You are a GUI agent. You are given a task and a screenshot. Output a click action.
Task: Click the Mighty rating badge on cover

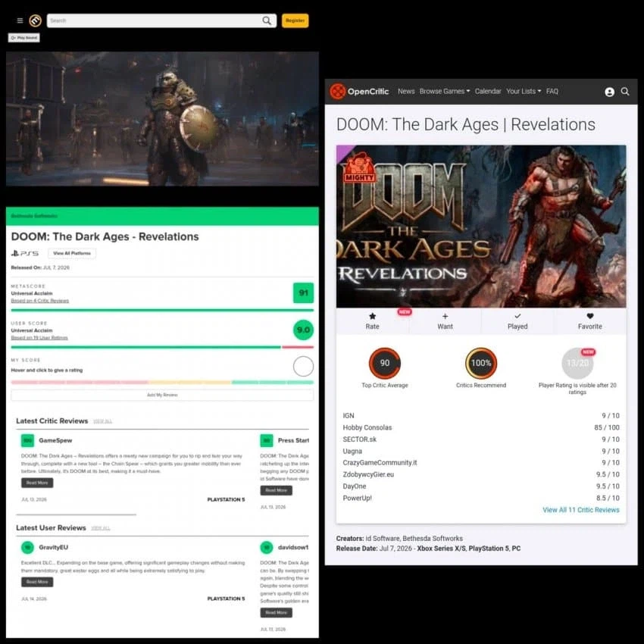pos(360,168)
